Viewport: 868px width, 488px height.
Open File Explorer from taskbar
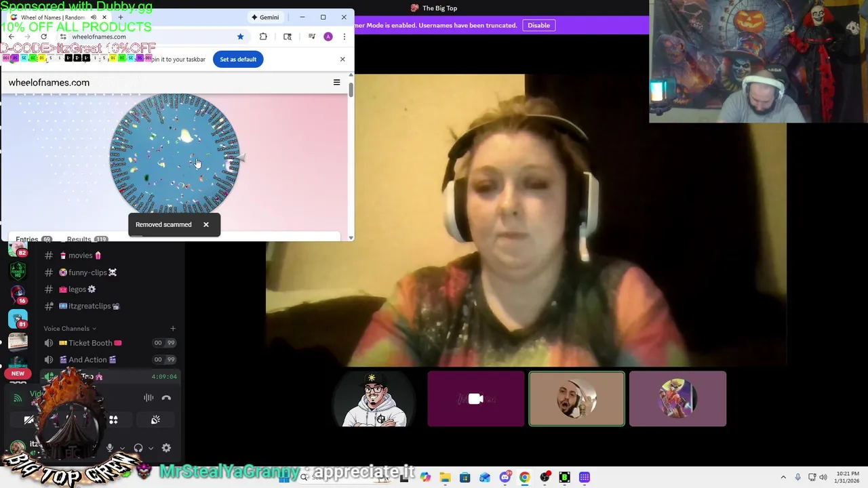[445, 478]
